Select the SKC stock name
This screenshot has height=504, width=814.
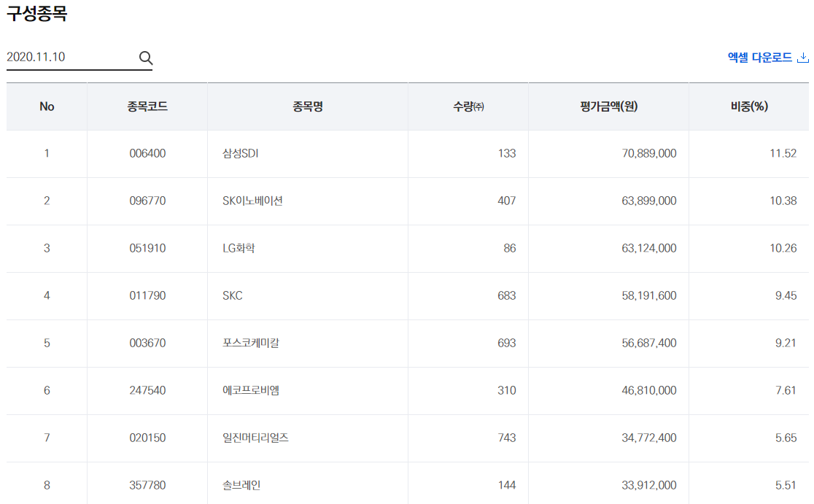[x=232, y=296]
